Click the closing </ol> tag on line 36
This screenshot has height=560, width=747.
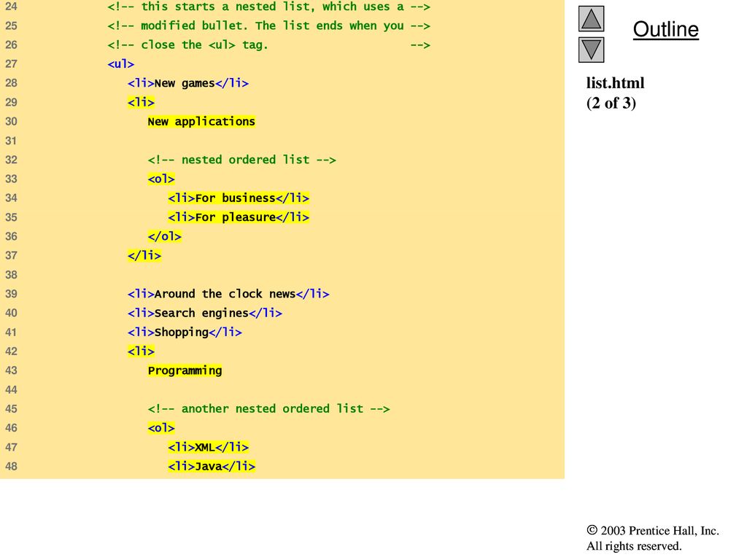165,236
